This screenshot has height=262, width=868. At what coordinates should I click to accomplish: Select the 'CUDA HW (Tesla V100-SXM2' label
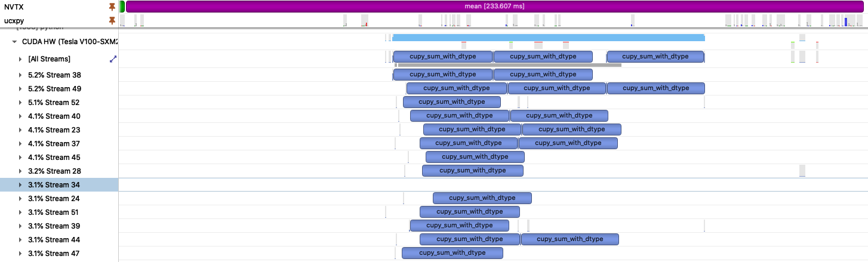coord(70,42)
